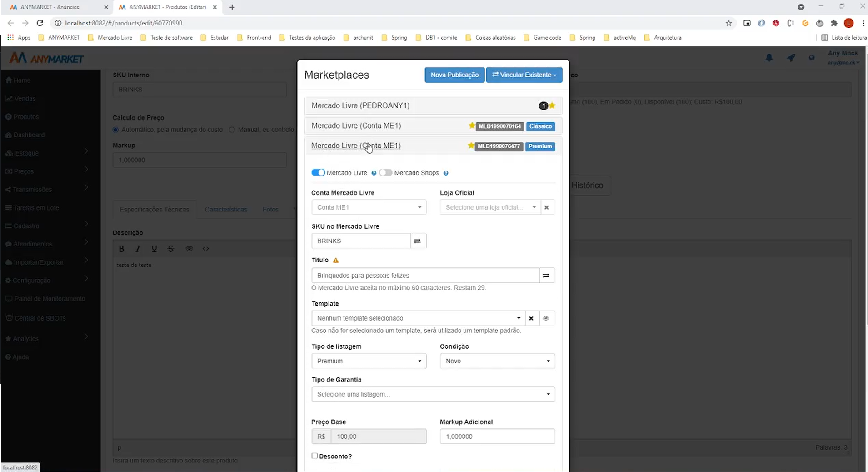Open the browser extensions puzzle icon

(x=834, y=23)
